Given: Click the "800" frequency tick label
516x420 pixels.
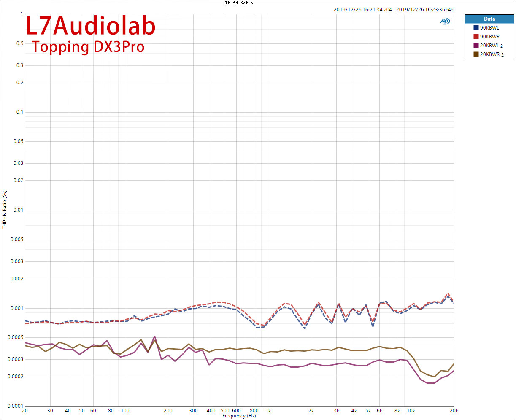Looking at the screenshot, I should pos(254,410).
